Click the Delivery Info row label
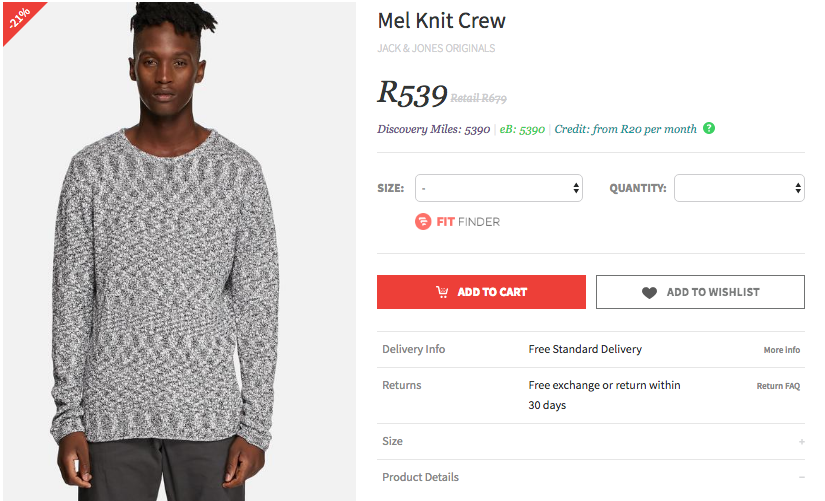The height and width of the screenshot is (501, 825). [x=414, y=349]
